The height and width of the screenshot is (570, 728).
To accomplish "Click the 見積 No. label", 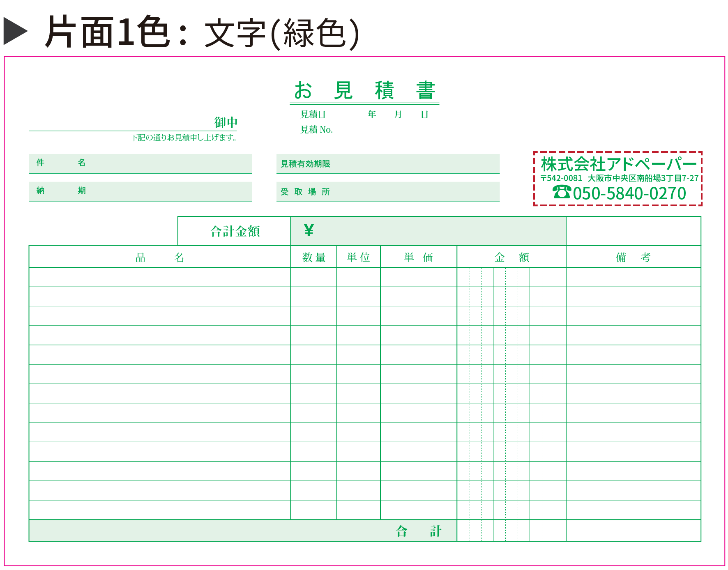I will point(316,130).
